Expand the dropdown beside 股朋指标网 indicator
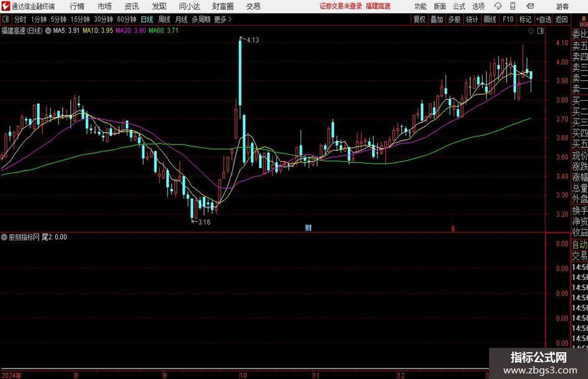Image resolution: width=588 pixels, height=379 pixels. pos(4,237)
